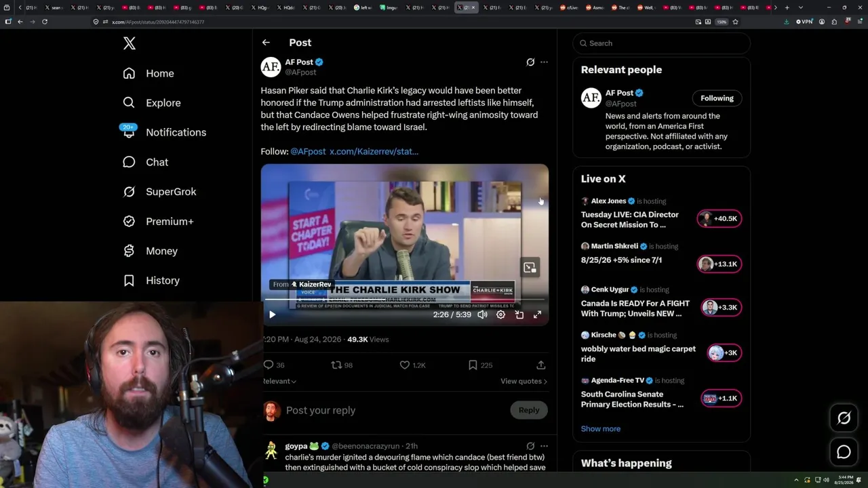Click the Grok icon on goypa's reply
This screenshot has height=488, width=868.
pyautogui.click(x=530, y=446)
